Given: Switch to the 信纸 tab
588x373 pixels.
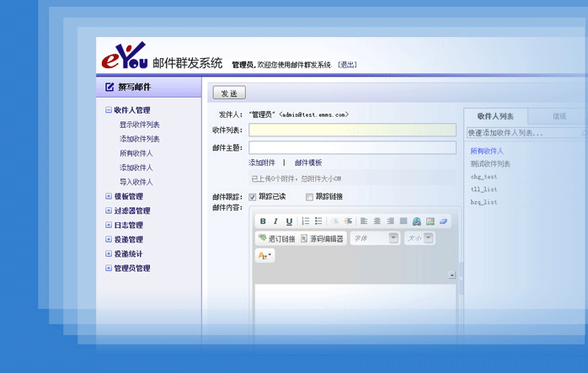Looking at the screenshot, I should pyautogui.click(x=559, y=116).
